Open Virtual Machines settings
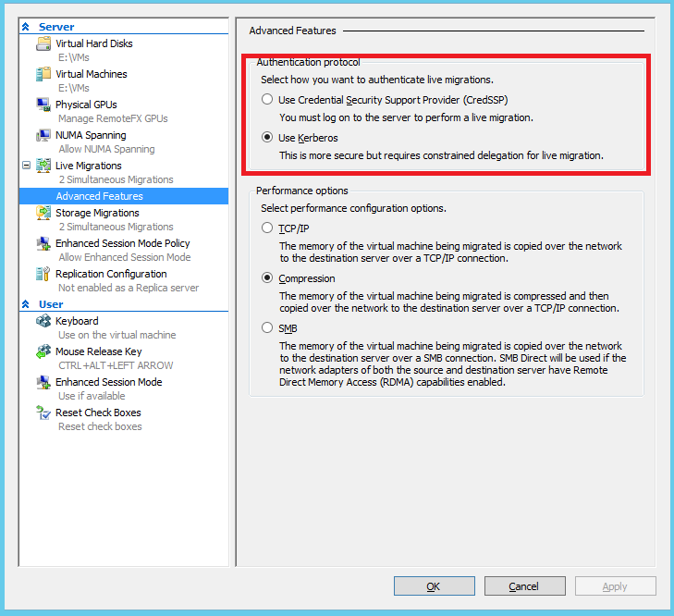This screenshot has width=674, height=616. pyautogui.click(x=92, y=74)
